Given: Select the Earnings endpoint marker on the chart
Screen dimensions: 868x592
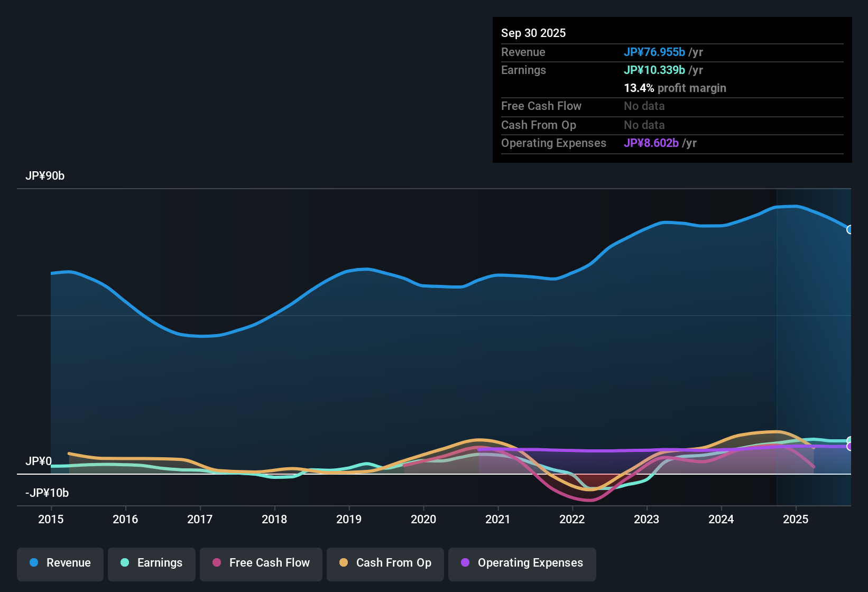Looking at the screenshot, I should [x=849, y=440].
